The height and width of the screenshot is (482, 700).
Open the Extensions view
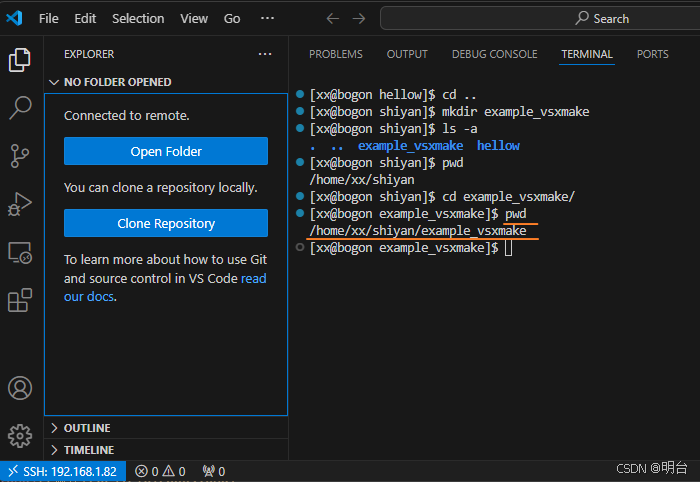point(20,300)
